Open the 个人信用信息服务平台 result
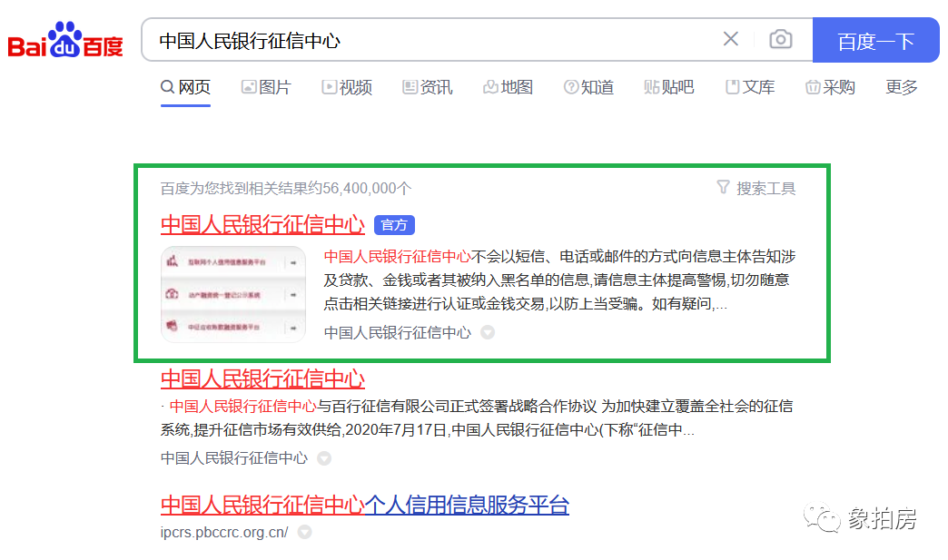The image size is (948, 560). point(364,505)
